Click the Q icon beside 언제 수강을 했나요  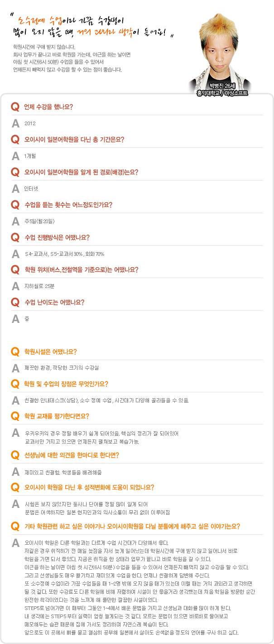click(15, 107)
